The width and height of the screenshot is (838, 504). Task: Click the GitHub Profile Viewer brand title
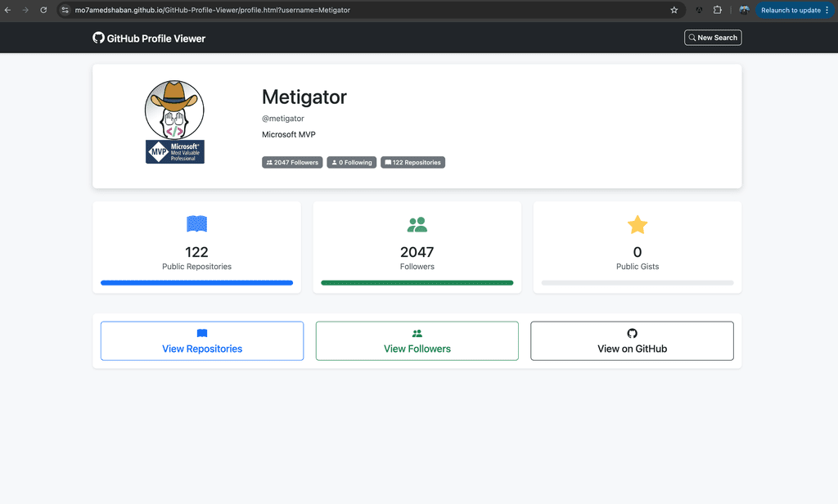[156, 38]
